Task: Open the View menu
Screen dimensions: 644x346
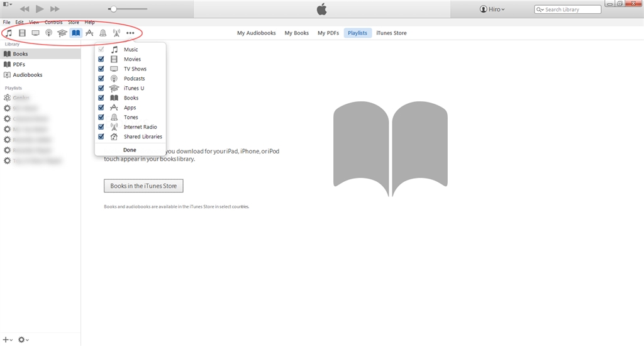Action: point(34,22)
